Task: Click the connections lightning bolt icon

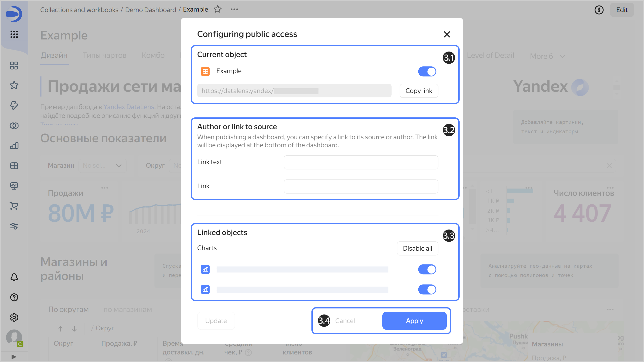Action: coord(14,105)
